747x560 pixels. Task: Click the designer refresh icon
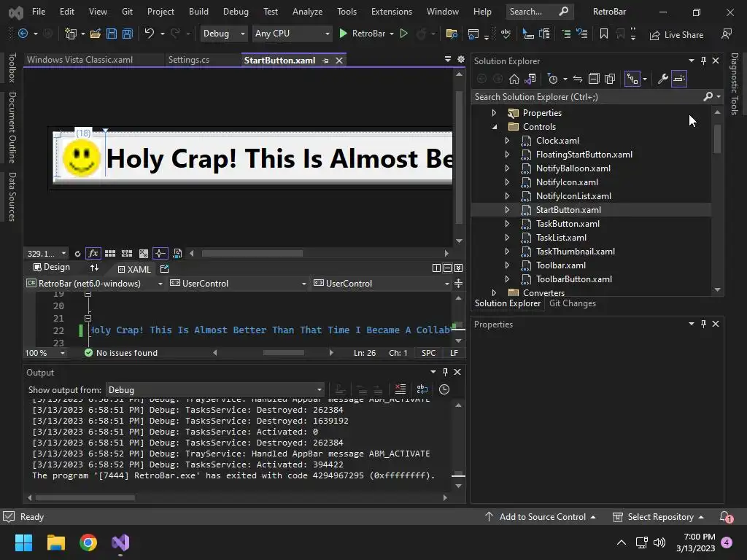pyautogui.click(x=77, y=253)
